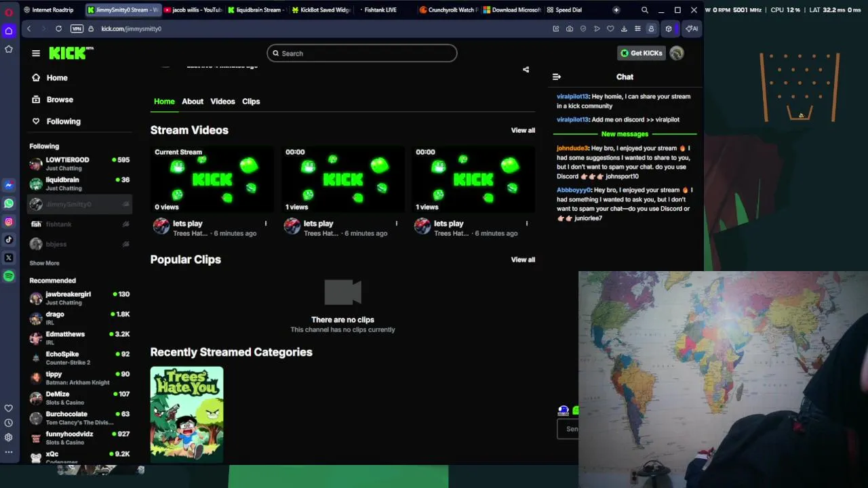
Task: Open the Aria AI button in toolbar
Action: click(x=691, y=28)
